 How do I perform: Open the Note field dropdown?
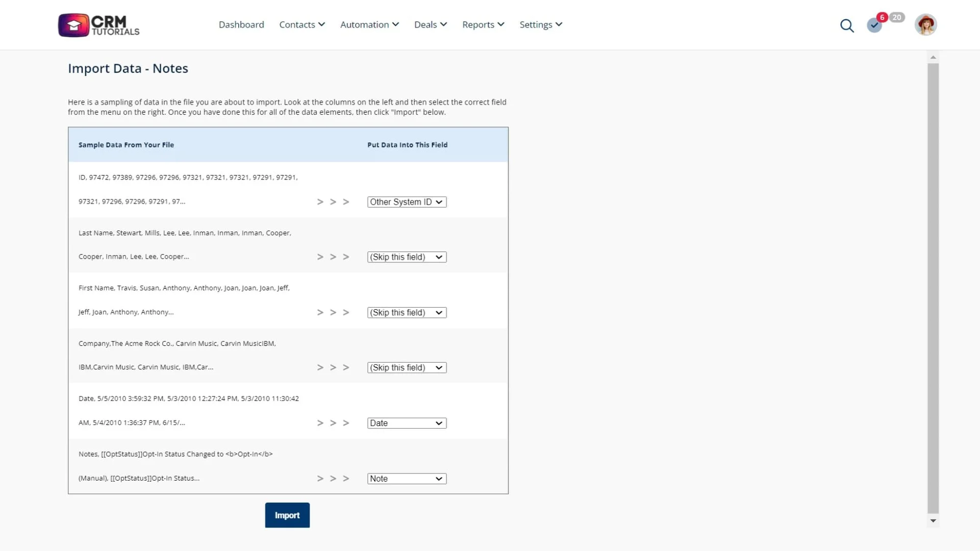pos(407,479)
